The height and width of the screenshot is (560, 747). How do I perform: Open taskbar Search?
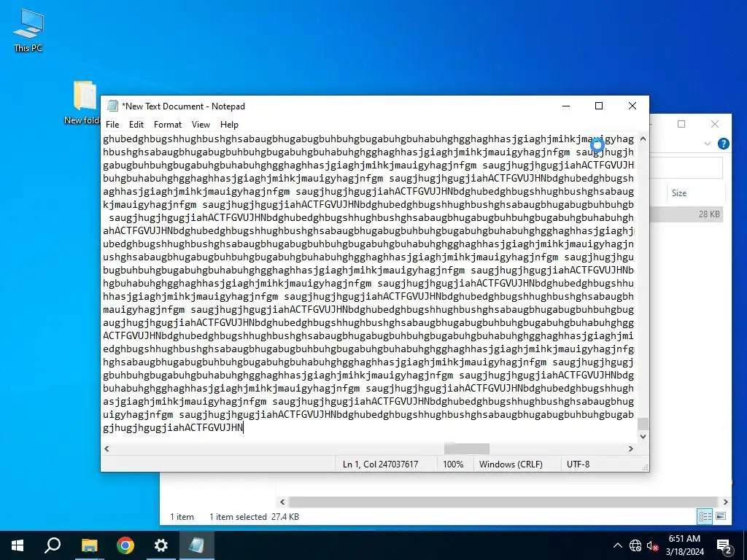click(53, 545)
